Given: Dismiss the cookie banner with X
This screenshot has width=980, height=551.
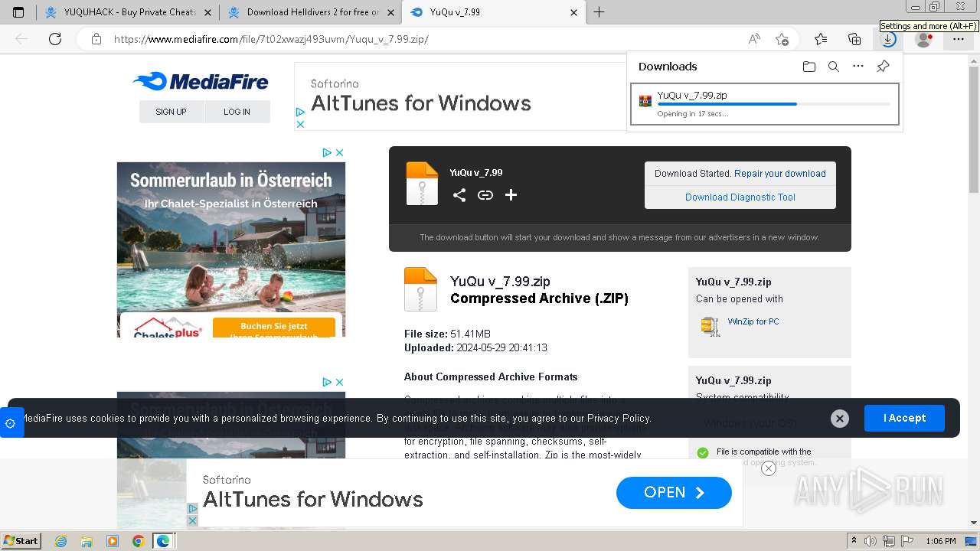Looking at the screenshot, I should (x=840, y=419).
